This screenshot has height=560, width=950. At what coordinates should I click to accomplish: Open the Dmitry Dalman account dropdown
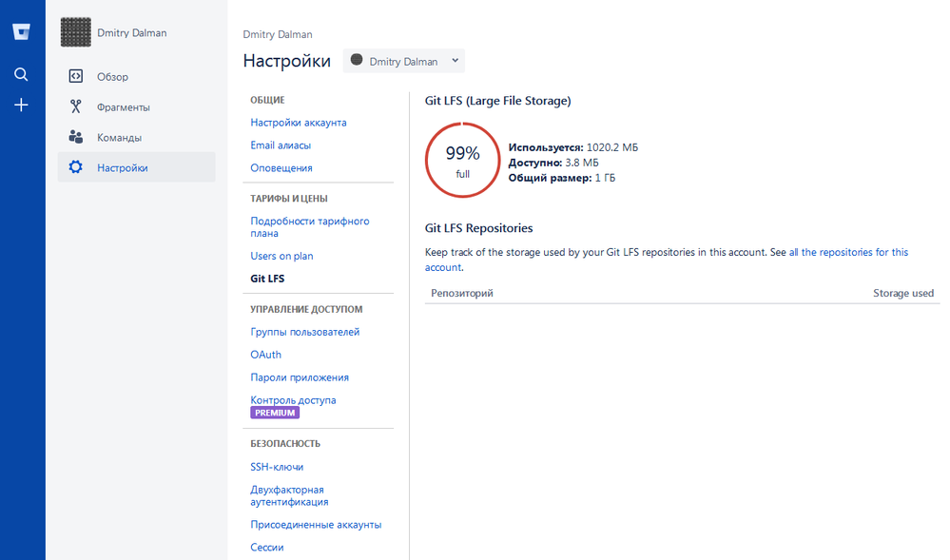pyautogui.click(x=404, y=61)
